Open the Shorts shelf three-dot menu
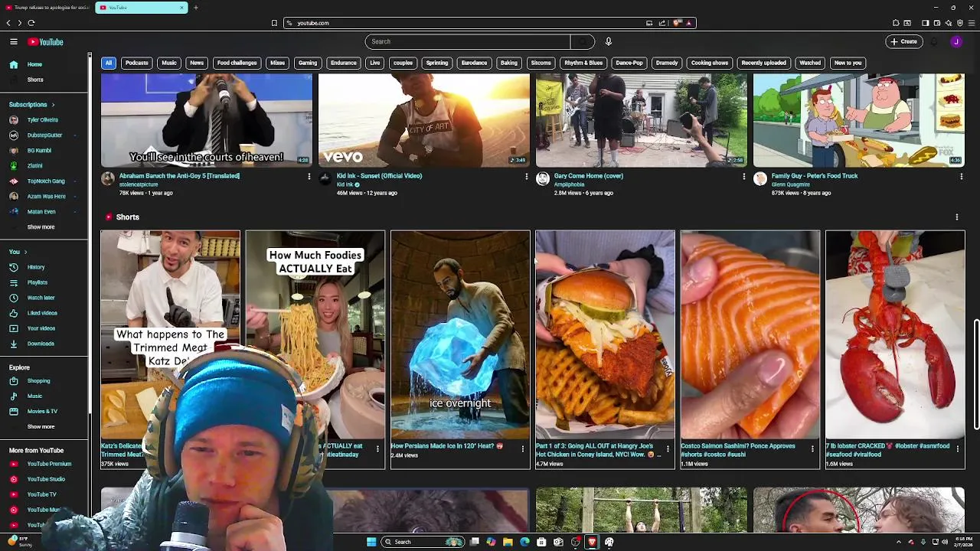 [956, 217]
